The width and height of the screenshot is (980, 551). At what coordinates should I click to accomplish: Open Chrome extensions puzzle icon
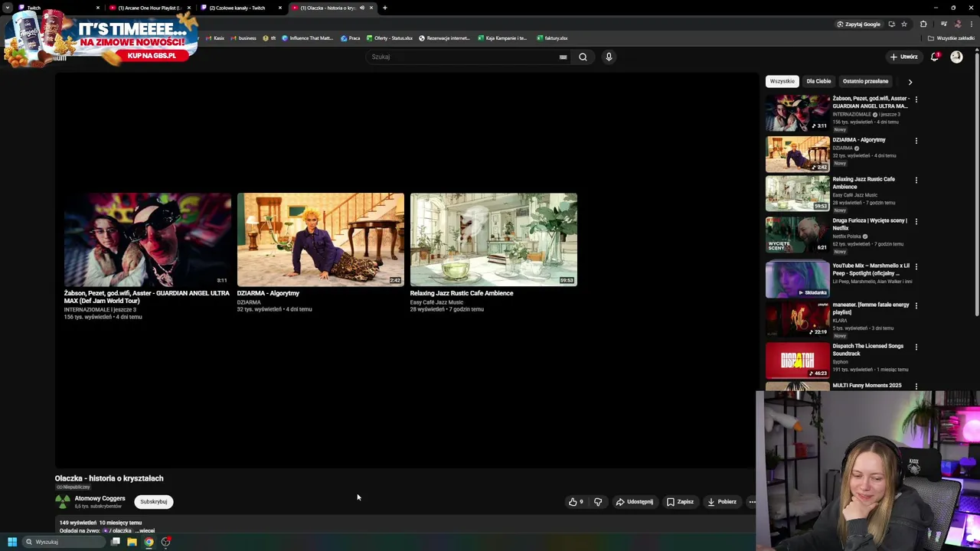pos(923,24)
